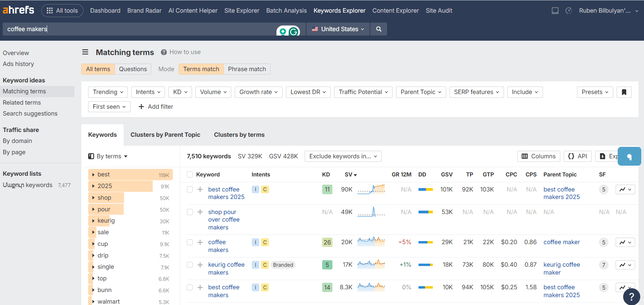Toggle select-all Keyword checkbox in header
Screen dimensions: 644x305
click(190, 174)
